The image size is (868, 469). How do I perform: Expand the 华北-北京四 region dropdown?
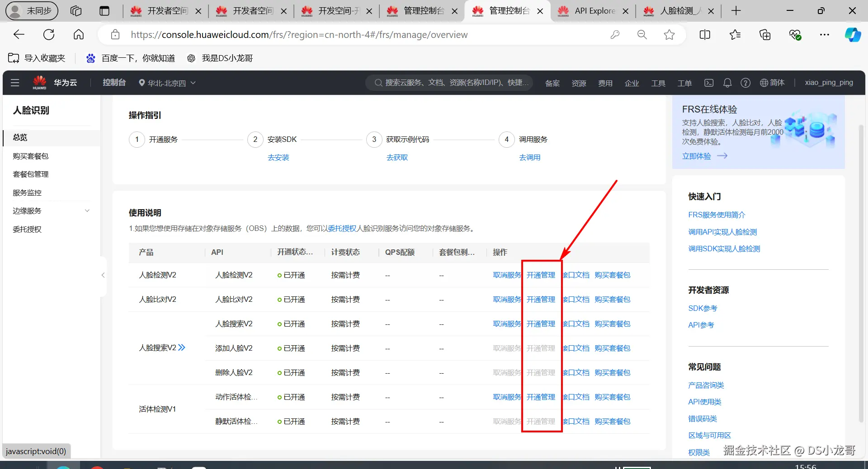pos(167,83)
